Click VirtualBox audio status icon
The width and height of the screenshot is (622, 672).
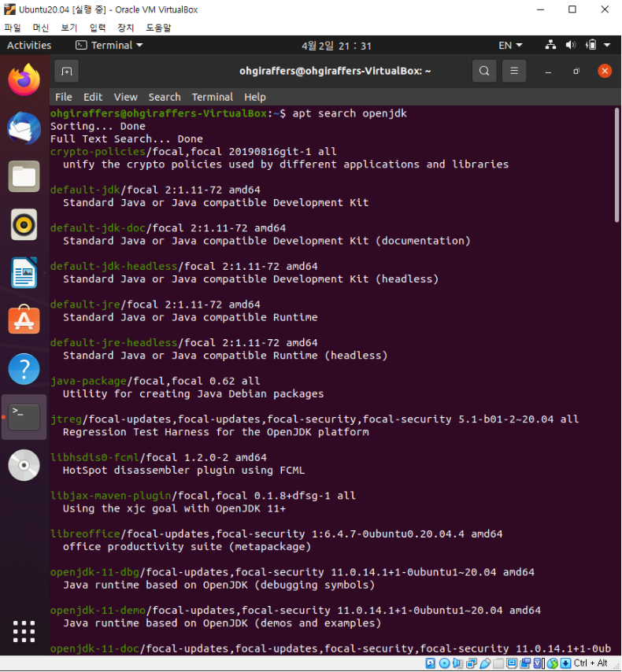[457, 663]
